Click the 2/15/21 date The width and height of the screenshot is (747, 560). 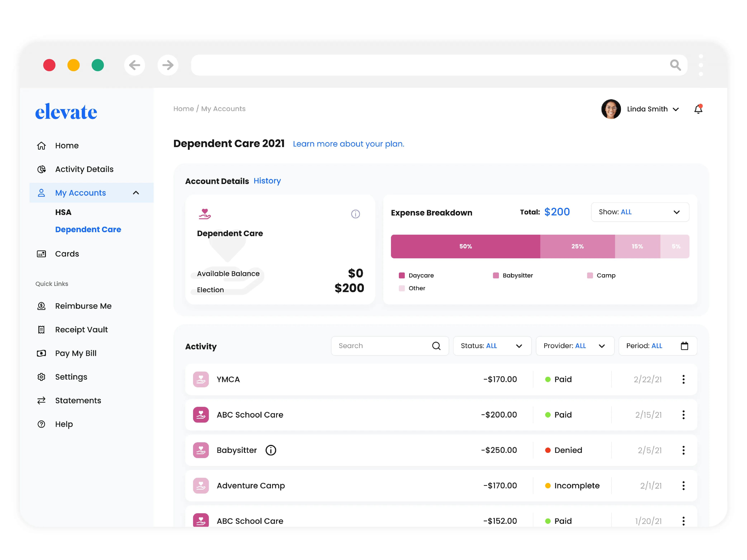pos(648,415)
